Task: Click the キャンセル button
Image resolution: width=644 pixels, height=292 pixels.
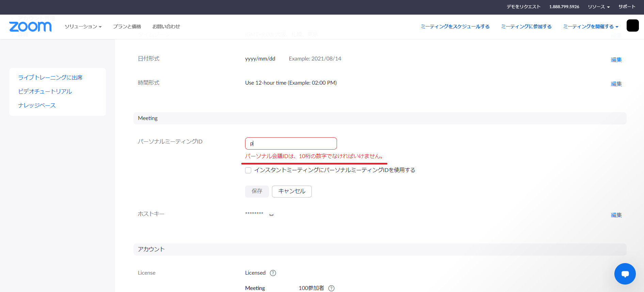Action: point(292,191)
